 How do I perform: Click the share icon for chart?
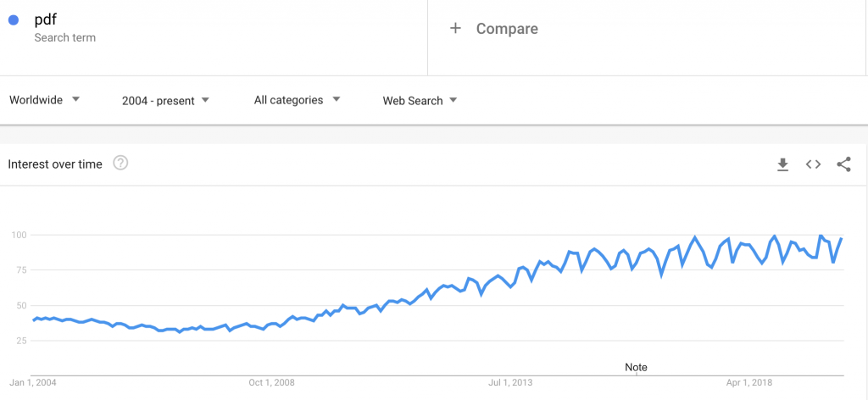click(x=843, y=164)
